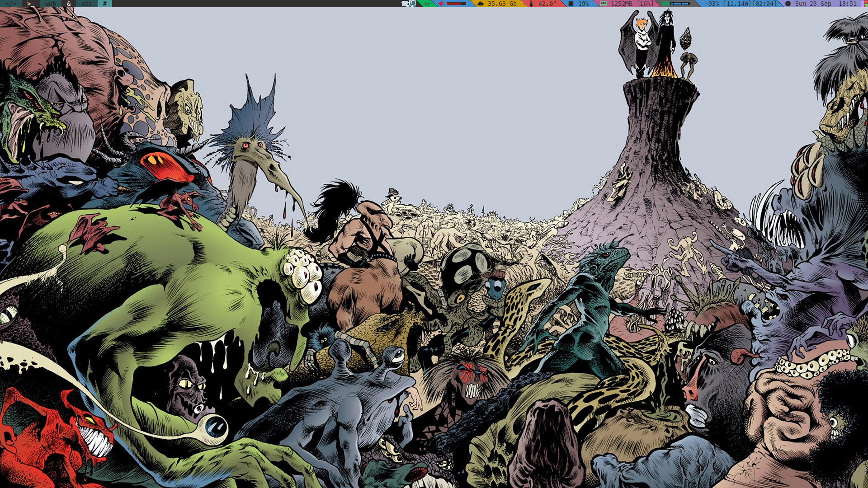Open the web workspace

pyautogui.click(x=50, y=4)
